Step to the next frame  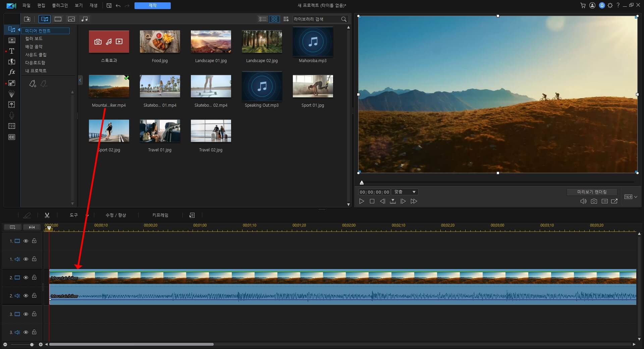(x=403, y=201)
